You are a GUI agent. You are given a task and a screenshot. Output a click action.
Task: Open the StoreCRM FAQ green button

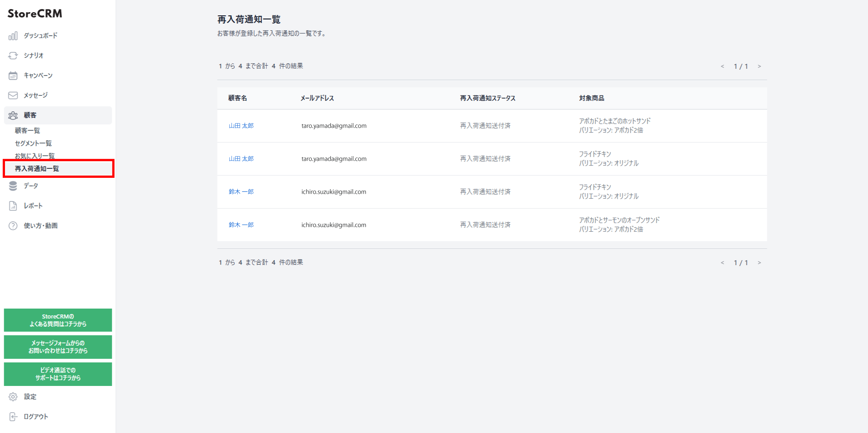pos(58,320)
